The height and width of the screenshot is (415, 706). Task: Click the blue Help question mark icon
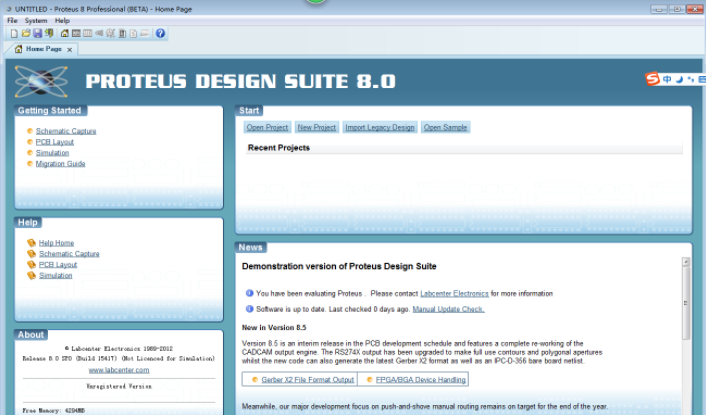pyautogui.click(x=160, y=33)
